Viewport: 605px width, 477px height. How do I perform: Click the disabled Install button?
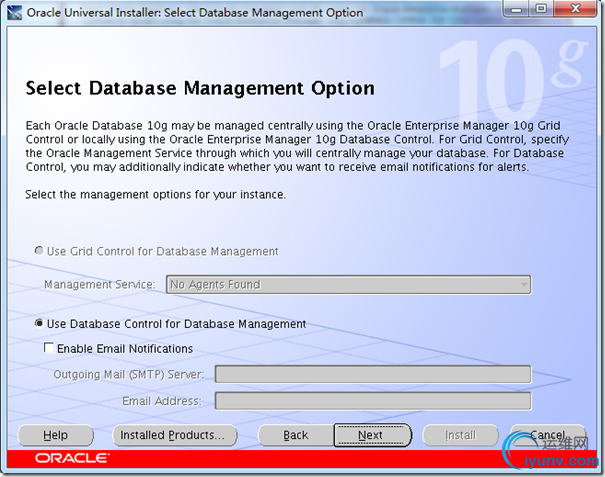[461, 435]
